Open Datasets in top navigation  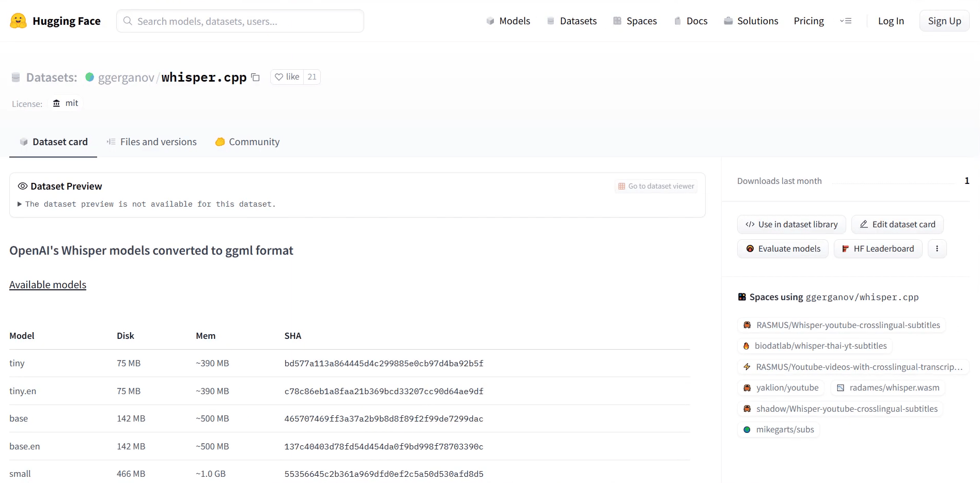coord(571,21)
